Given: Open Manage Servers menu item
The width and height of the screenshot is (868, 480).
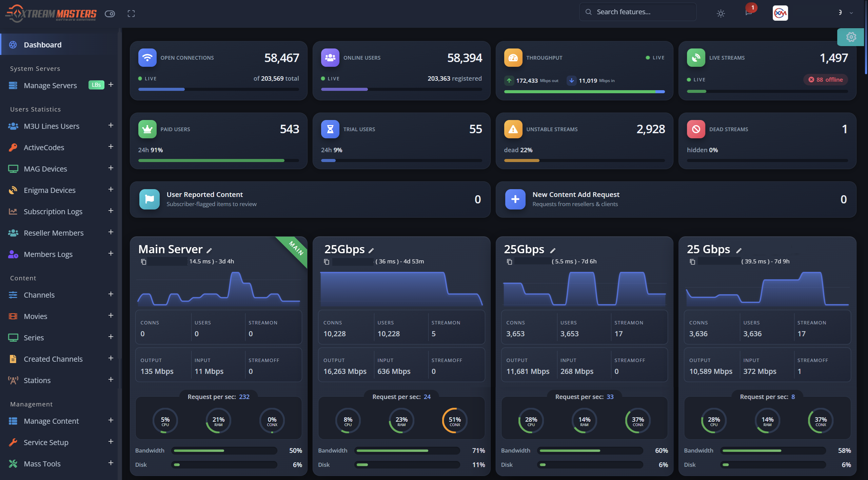Looking at the screenshot, I should pyautogui.click(x=50, y=85).
